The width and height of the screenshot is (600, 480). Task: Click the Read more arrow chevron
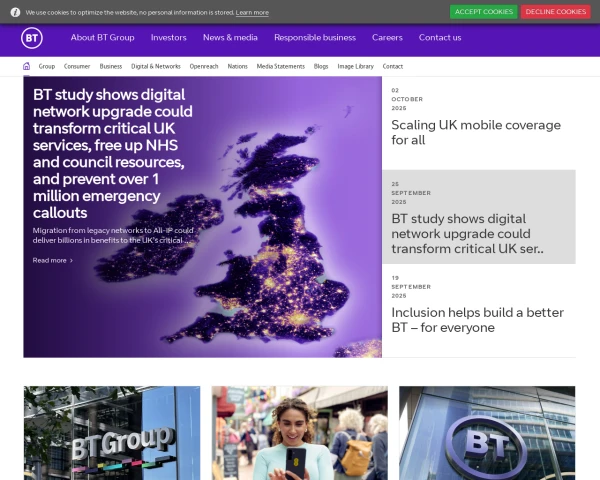pyautogui.click(x=71, y=261)
